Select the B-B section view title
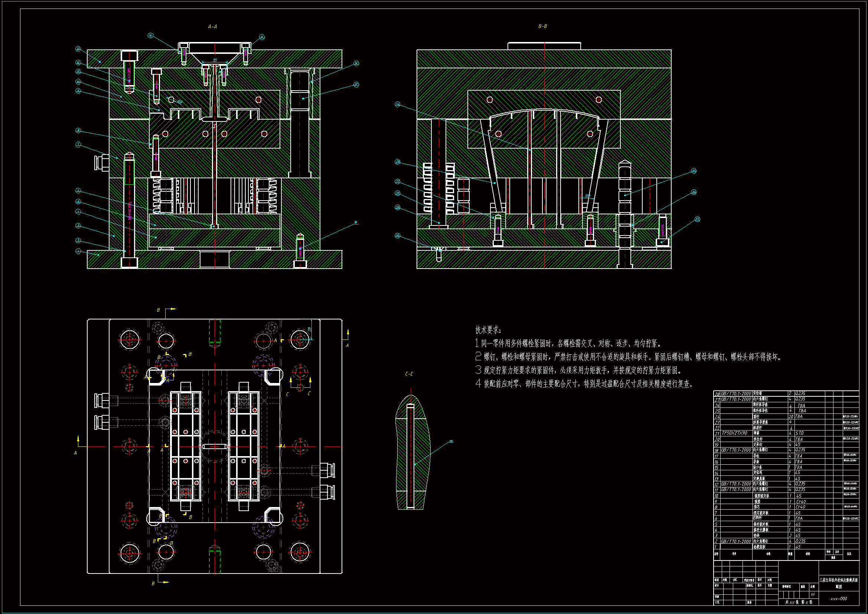The image size is (868, 614). 542,26
